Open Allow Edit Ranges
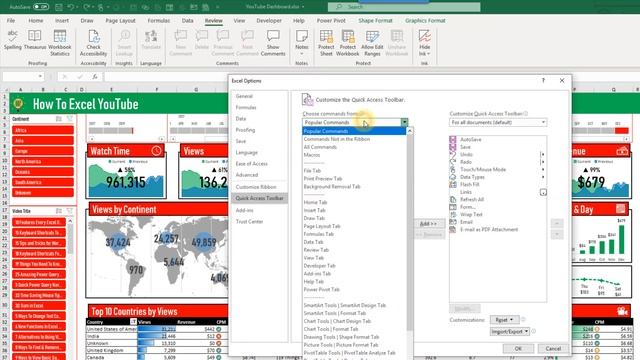Image resolution: width=640 pixels, height=360 pixels. click(372, 43)
